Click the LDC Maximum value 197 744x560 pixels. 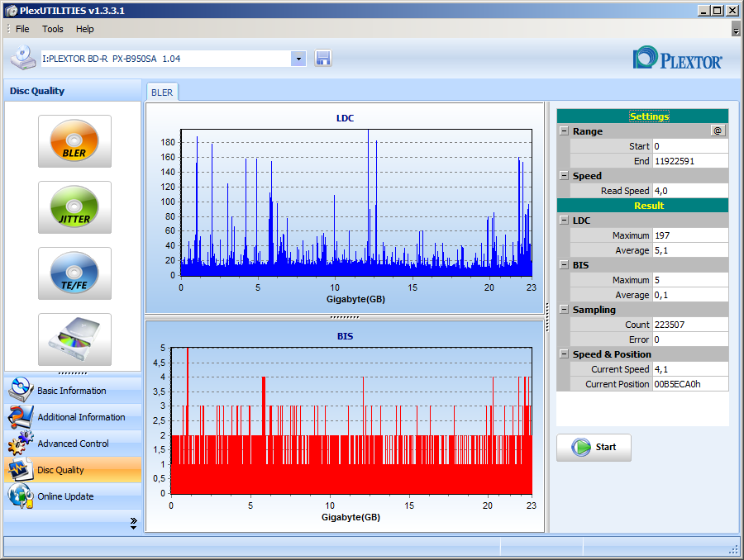pos(690,235)
